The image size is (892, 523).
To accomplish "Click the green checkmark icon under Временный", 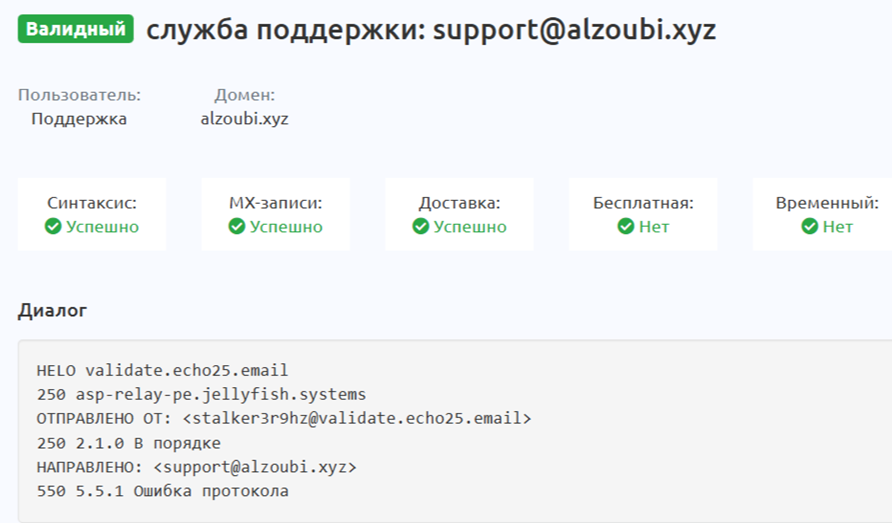I will click(x=810, y=227).
